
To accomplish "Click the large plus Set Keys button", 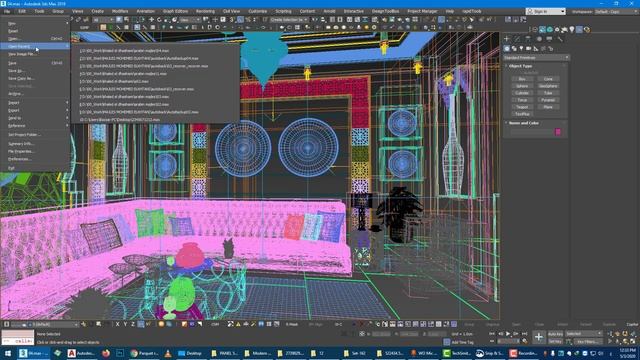I will (x=539, y=337).
